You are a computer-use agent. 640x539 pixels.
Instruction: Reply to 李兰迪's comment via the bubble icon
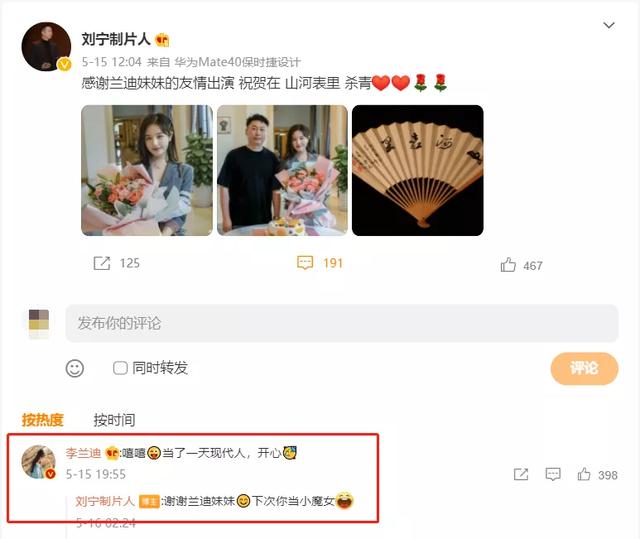point(553,475)
